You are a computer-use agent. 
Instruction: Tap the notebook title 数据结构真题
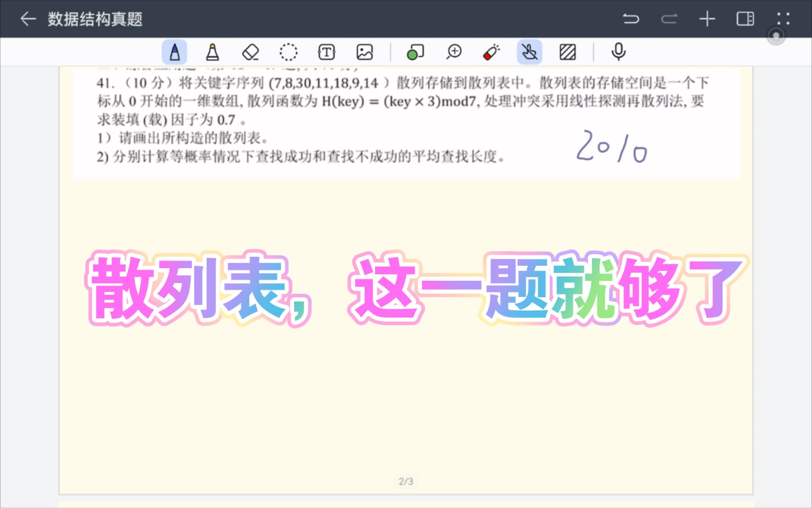pos(95,19)
